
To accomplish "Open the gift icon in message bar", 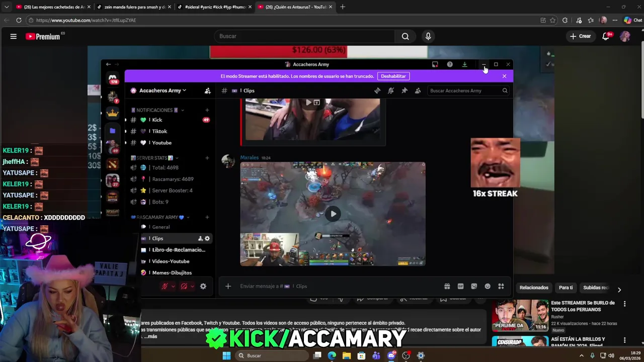I will point(447,286).
